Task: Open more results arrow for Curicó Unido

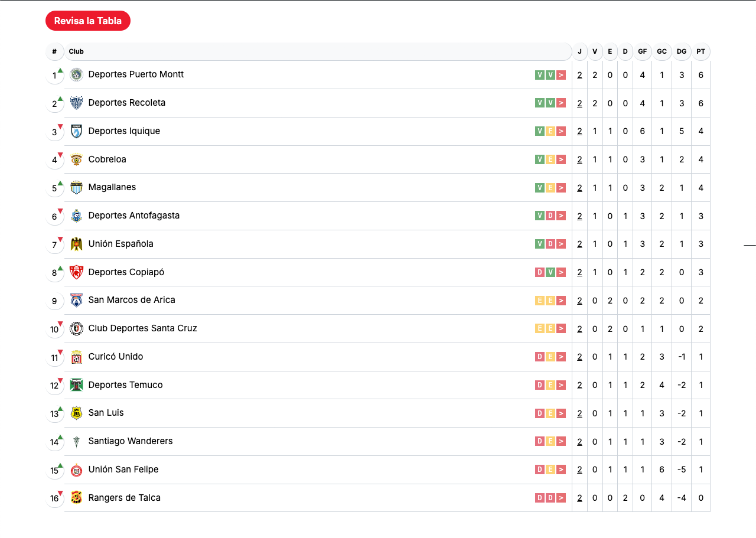Action: [x=561, y=357]
